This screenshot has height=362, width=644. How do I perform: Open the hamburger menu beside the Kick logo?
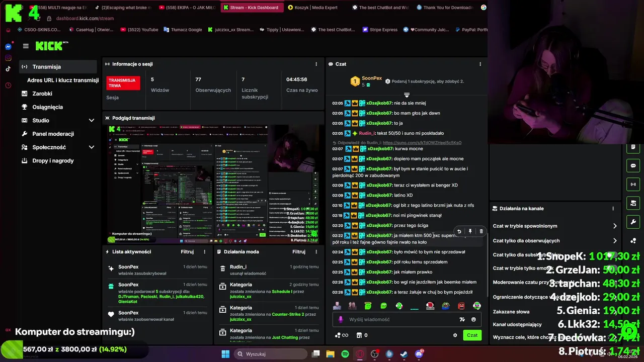26,46
